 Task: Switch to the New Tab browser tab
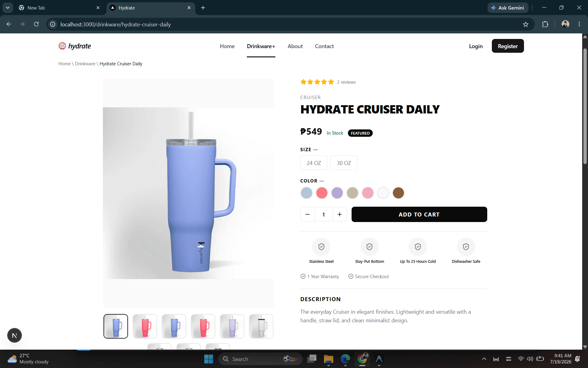tap(59, 8)
